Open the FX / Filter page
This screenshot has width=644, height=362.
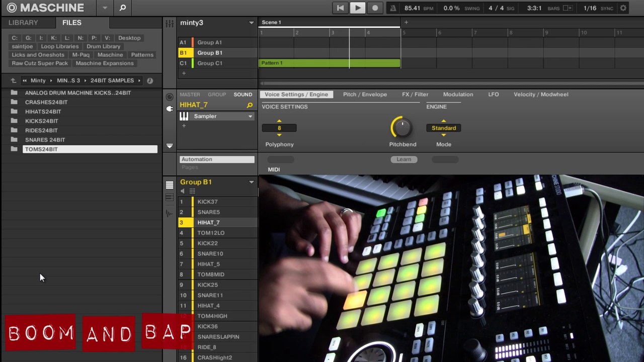point(415,95)
